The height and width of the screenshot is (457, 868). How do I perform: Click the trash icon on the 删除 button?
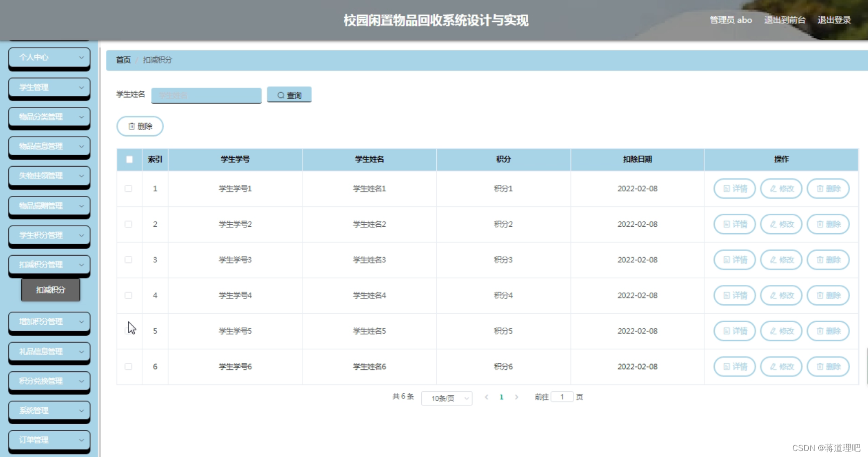(x=131, y=126)
